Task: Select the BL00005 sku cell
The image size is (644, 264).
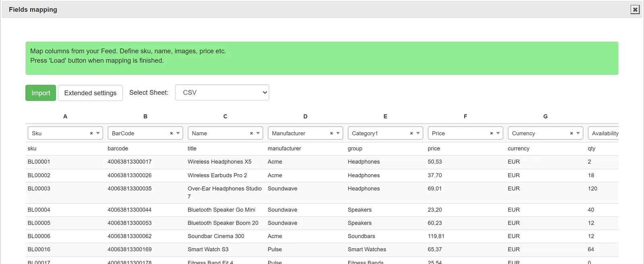Action: pyautogui.click(x=39, y=223)
